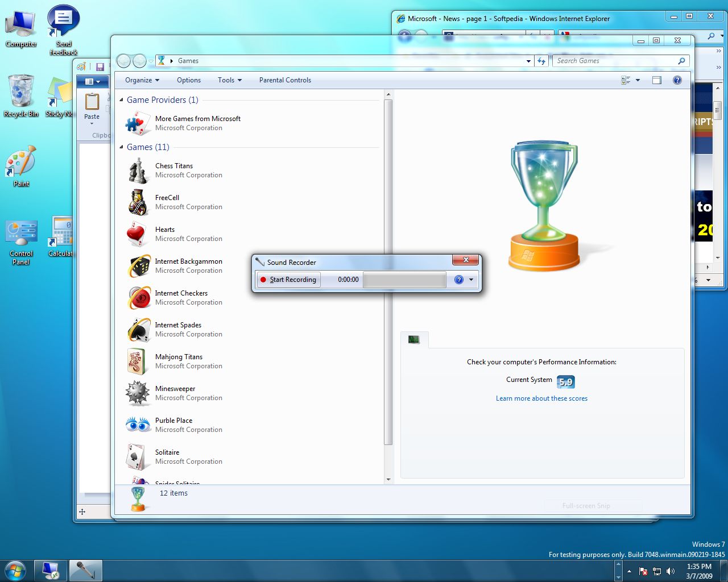
Task: Open the Organize dropdown menu
Action: coord(142,80)
